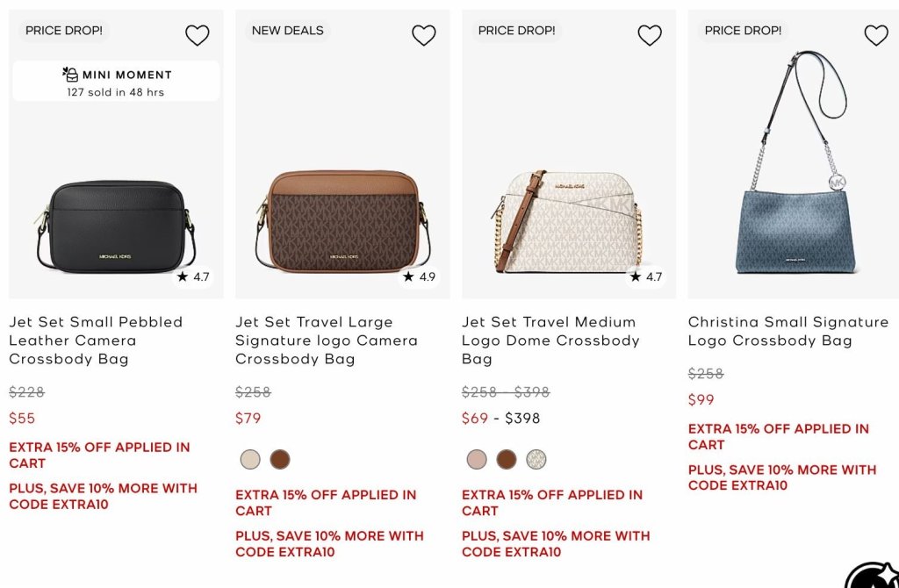Choose the brown swatch for Dome Crossbody bag
Screen dimensions: 899x588
[507, 460]
